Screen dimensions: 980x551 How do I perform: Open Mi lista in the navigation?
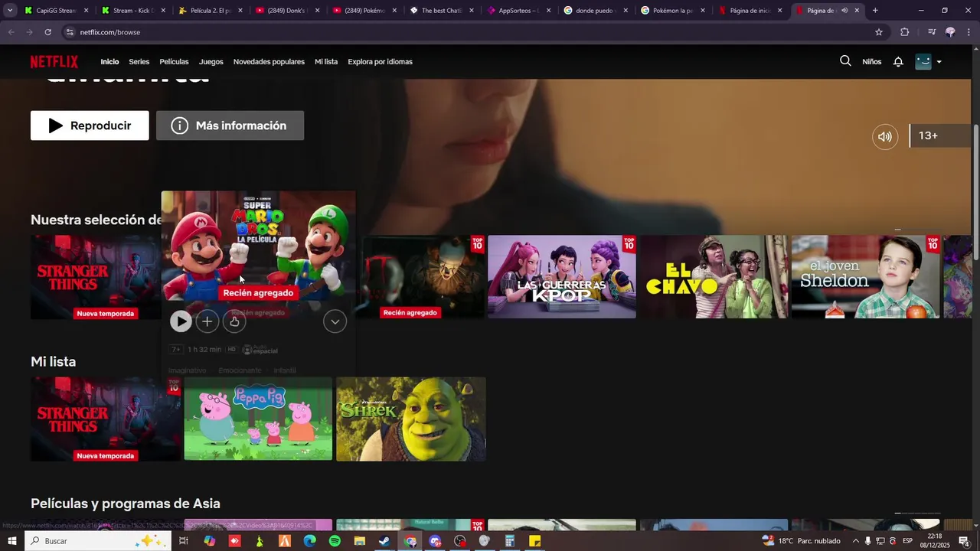tap(326, 62)
